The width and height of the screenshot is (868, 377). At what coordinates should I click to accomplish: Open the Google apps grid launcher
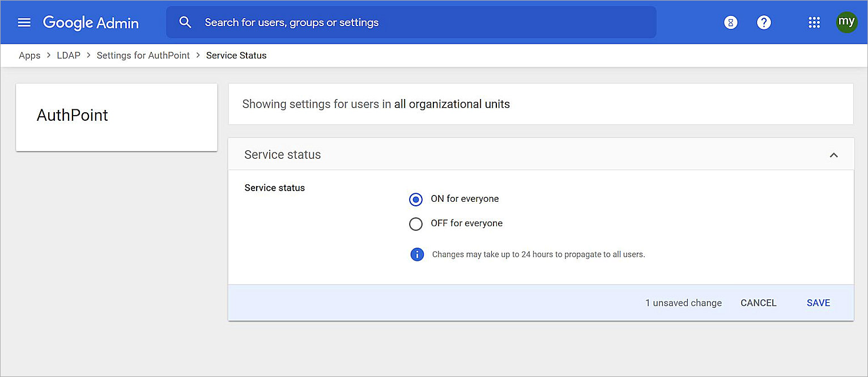pos(814,22)
